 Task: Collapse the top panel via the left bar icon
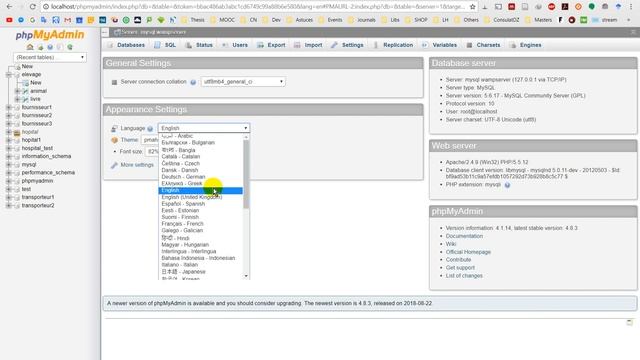click(105, 32)
